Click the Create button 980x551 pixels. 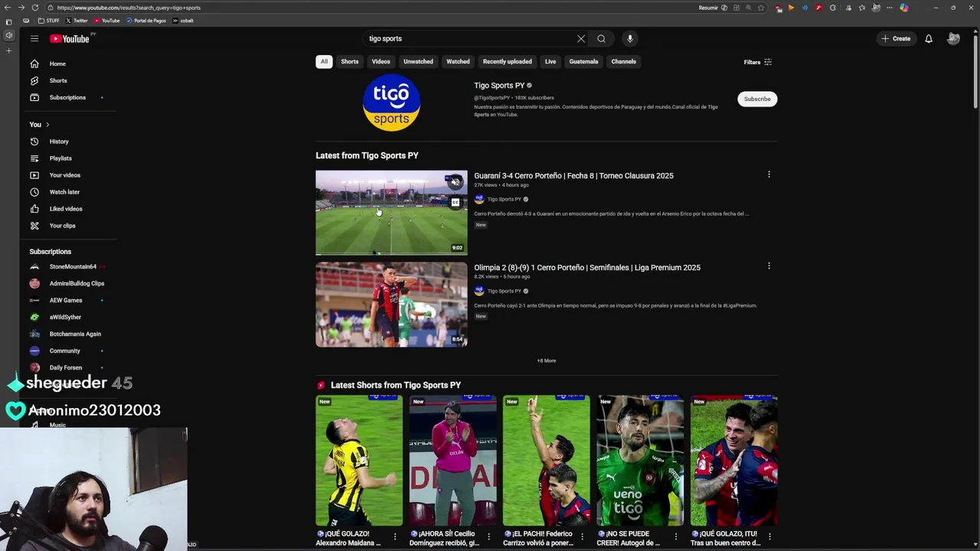[896, 38]
